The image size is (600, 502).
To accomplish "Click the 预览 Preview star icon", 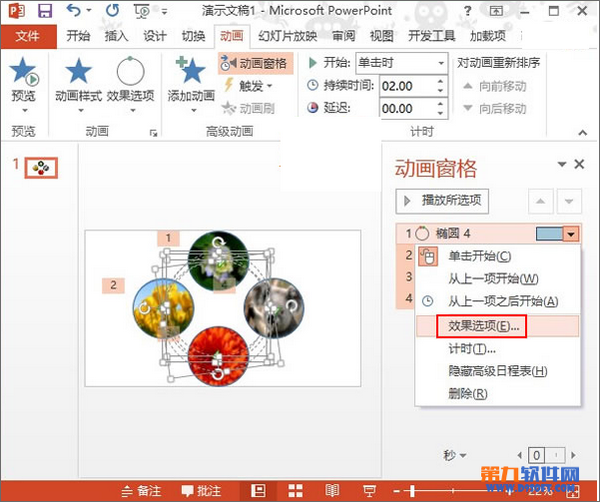I will coord(24,71).
